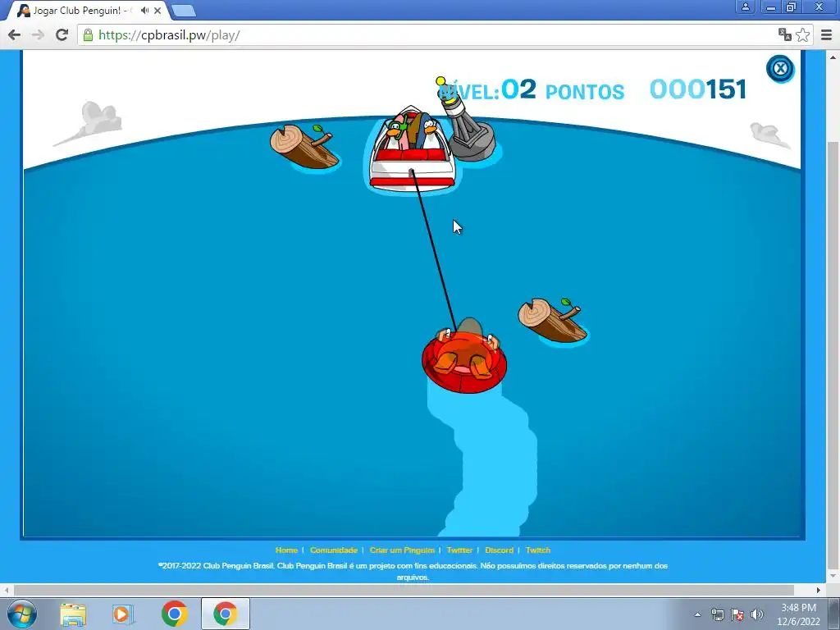The height and width of the screenshot is (630, 840).
Task: Click the NÍVEL: 02 level indicator
Action: [x=487, y=89]
